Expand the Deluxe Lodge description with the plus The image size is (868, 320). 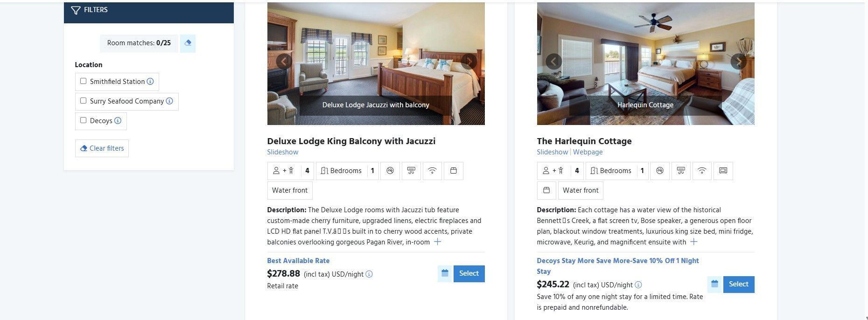[438, 242]
